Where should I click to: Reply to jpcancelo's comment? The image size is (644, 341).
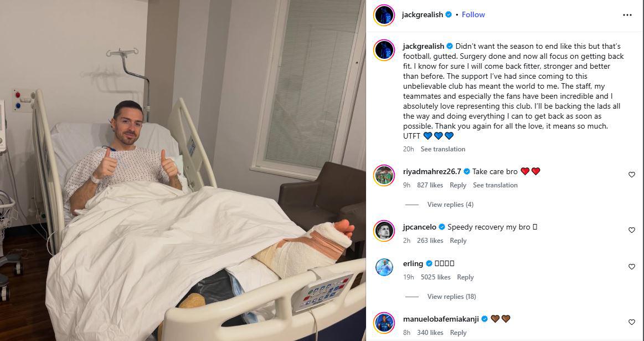[458, 241]
